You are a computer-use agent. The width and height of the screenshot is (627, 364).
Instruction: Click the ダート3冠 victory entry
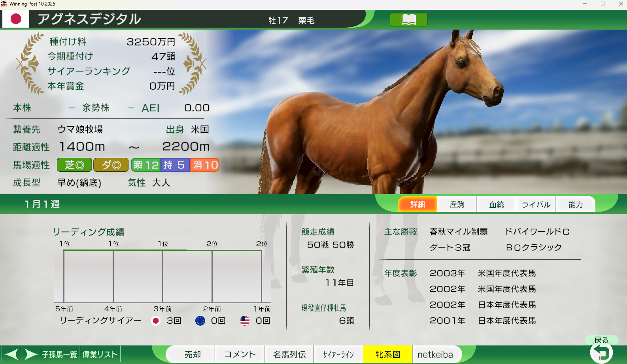click(x=450, y=248)
